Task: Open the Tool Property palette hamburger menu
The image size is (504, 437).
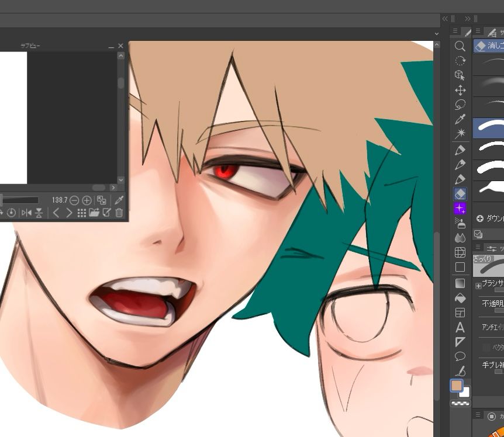Action: point(478,247)
